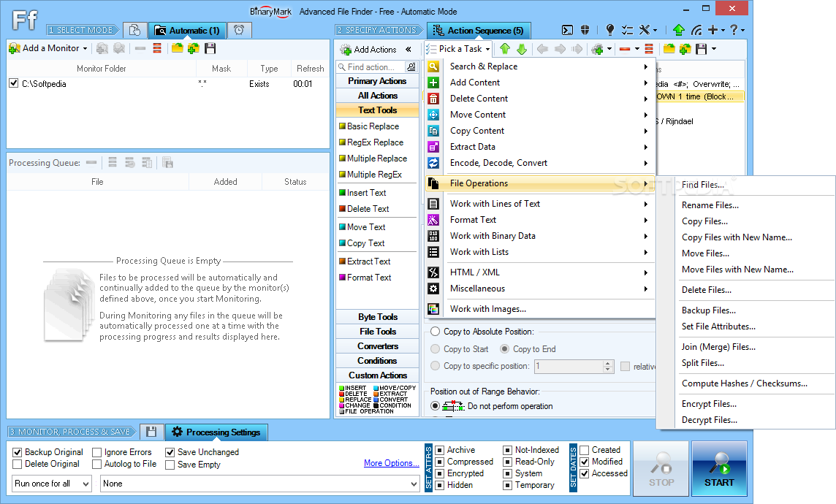Open the plus sign dropdown in top toolbar
The width and height of the screenshot is (836, 504).
[723, 31]
